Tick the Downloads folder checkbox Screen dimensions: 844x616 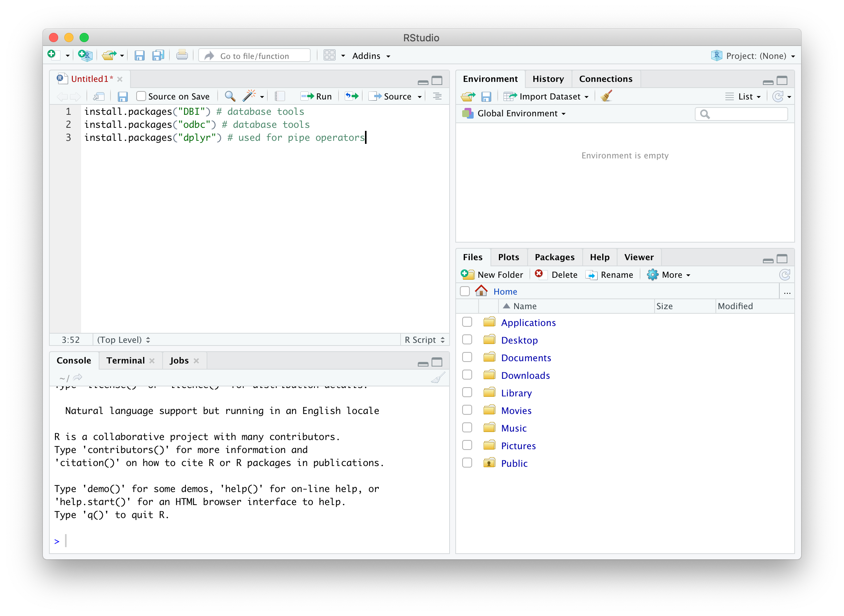pyautogui.click(x=467, y=375)
